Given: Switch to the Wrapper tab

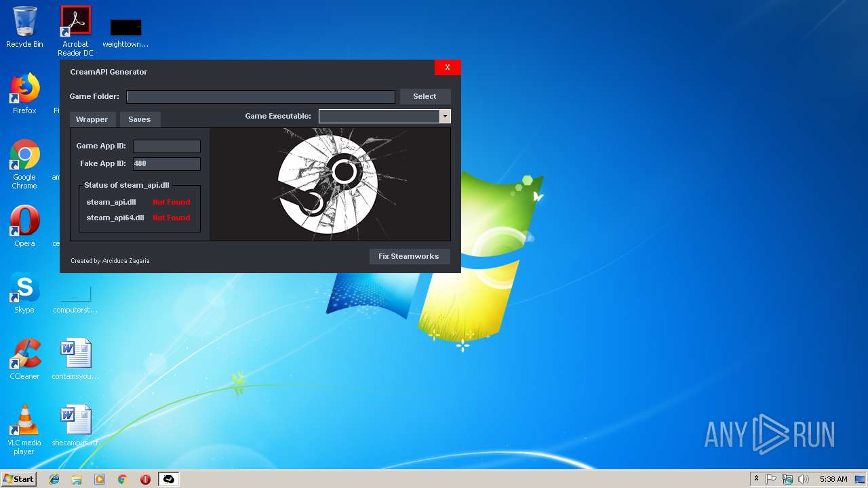Looking at the screenshot, I should (92, 119).
